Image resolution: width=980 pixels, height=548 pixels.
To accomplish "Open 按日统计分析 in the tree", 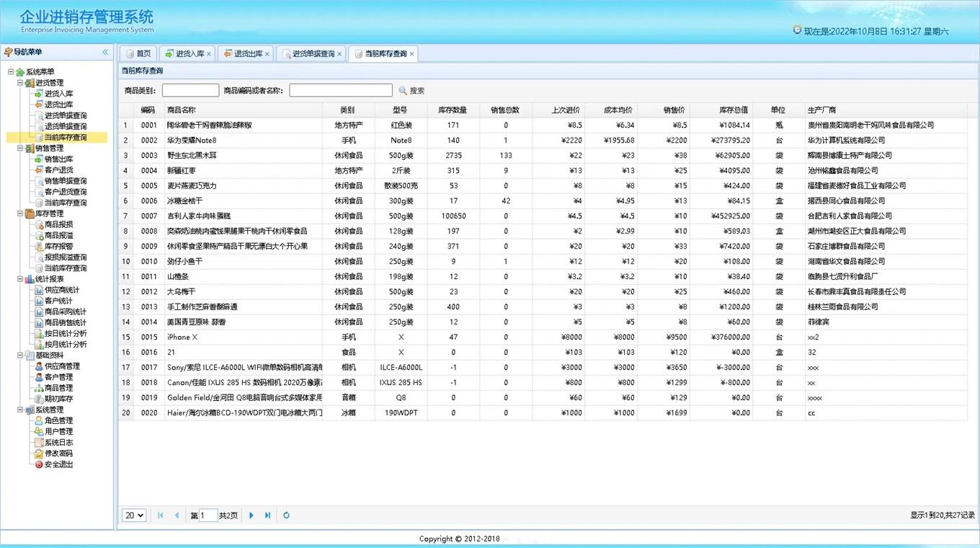I will [x=66, y=333].
